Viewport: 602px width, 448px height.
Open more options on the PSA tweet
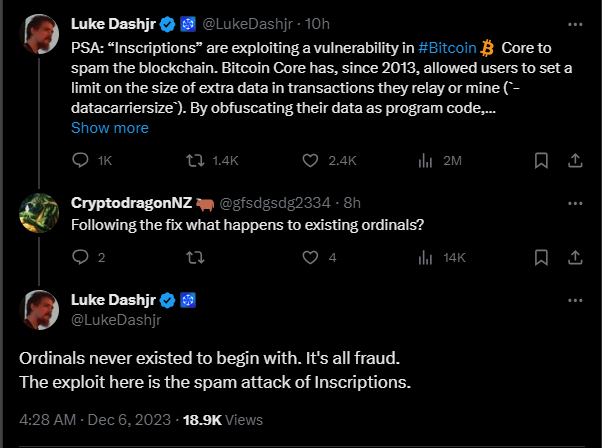coord(574,23)
